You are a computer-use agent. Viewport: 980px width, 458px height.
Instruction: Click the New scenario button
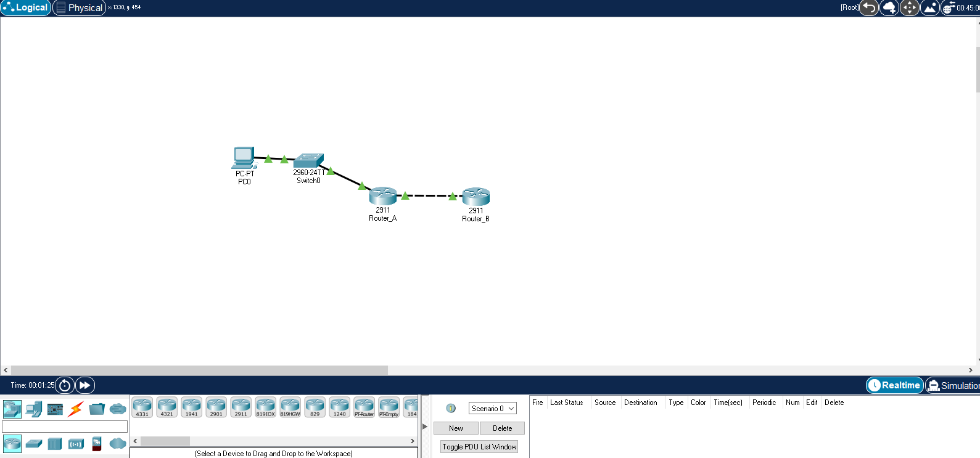pos(456,428)
